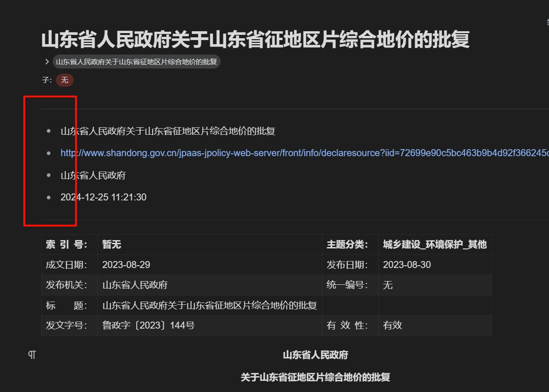549x392 pixels.
Task: Toggle the 有效 validity status cell
Action: tap(392, 325)
